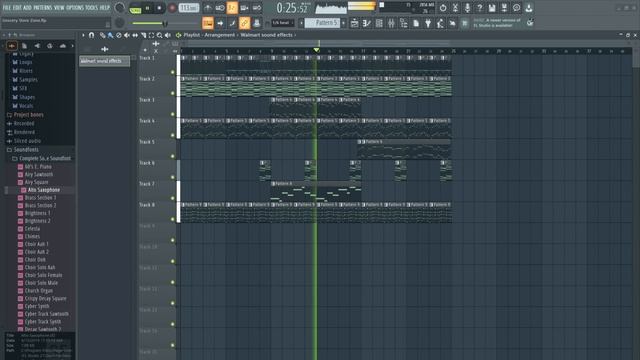The height and width of the screenshot is (360, 640).
Task: Open the EDIT menu
Action: [17, 8]
